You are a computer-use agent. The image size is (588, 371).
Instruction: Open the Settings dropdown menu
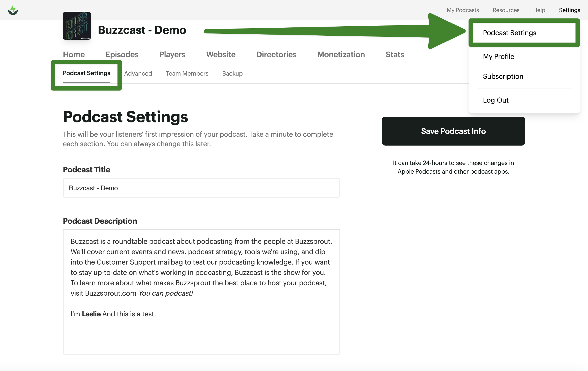pos(569,10)
